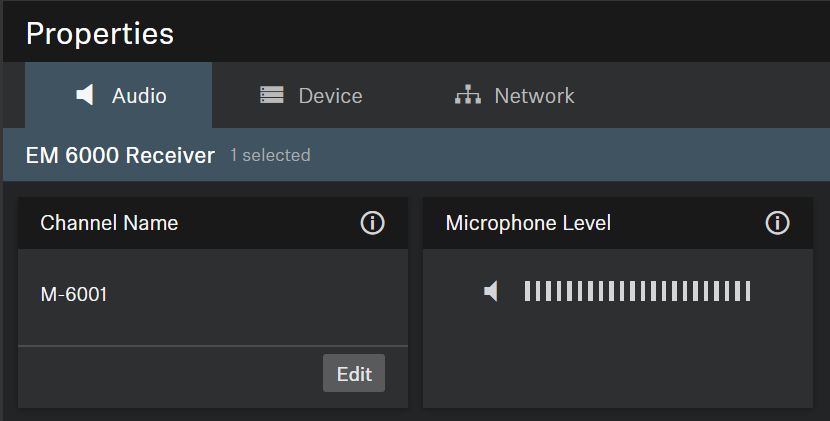Click the speaker icon on the Audio tab
The image size is (830, 421).
86,96
